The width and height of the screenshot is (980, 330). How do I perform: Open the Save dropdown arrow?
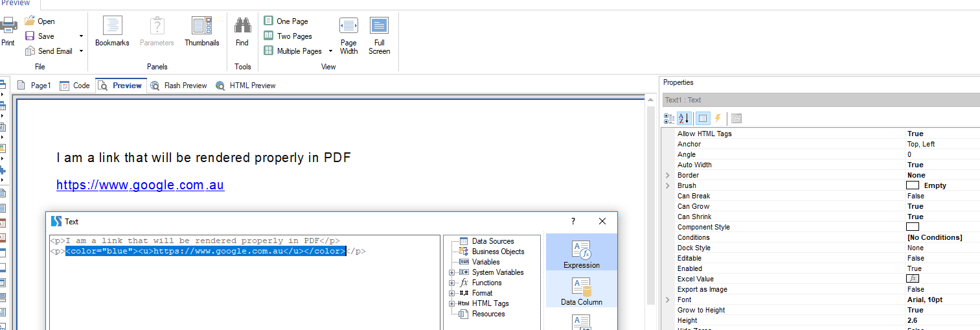81,36
